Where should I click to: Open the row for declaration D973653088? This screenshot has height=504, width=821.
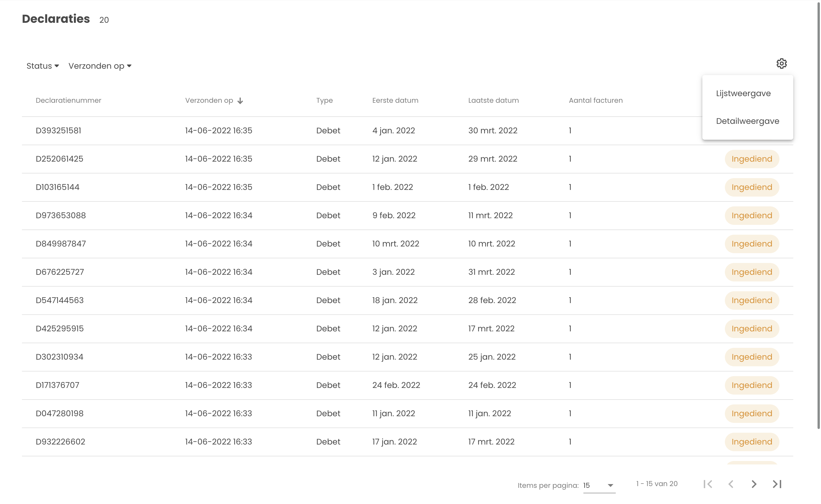tap(61, 215)
